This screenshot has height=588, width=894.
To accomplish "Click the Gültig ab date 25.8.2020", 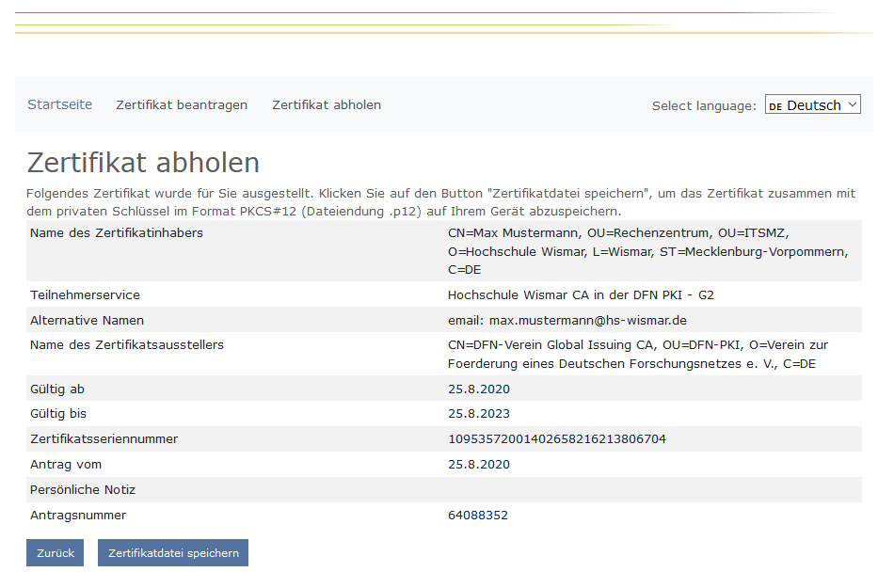I will click(479, 389).
